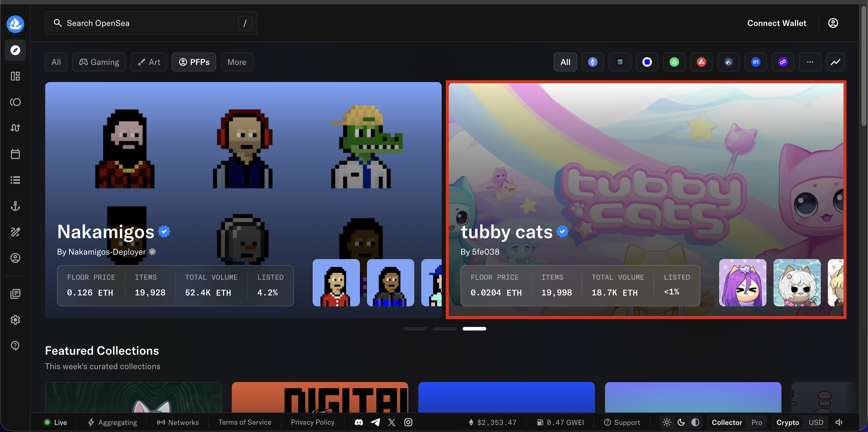Select the Gaming category tab

(x=99, y=62)
